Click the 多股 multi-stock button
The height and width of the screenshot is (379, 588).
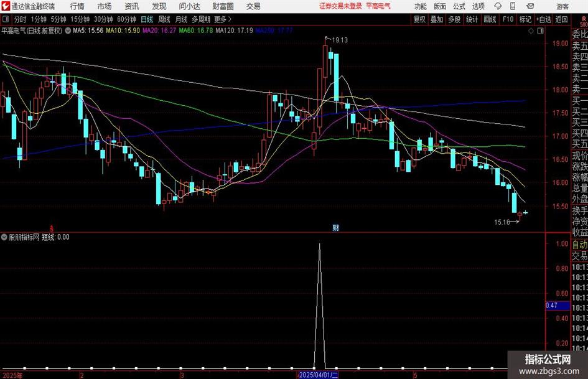(x=454, y=19)
